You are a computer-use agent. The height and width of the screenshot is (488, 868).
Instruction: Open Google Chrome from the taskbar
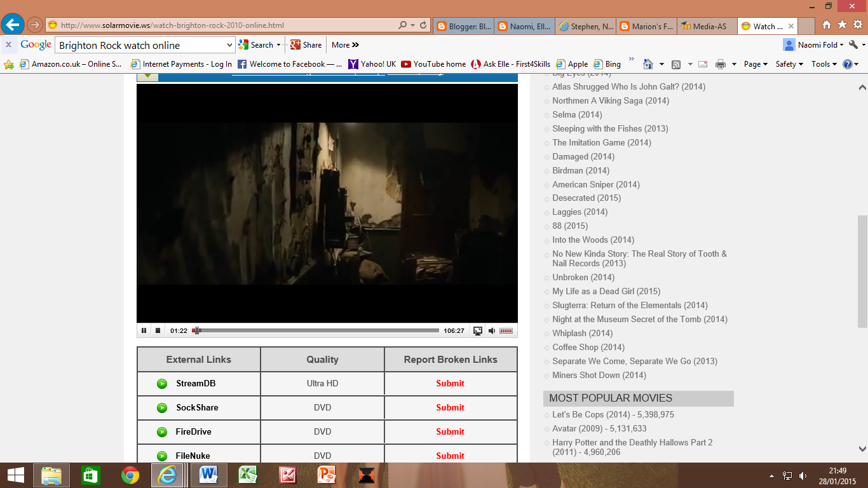tap(130, 475)
